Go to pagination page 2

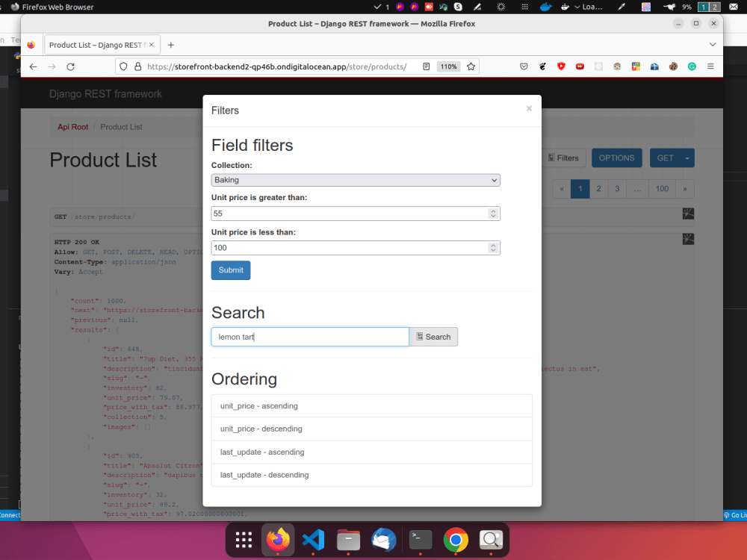(x=599, y=189)
